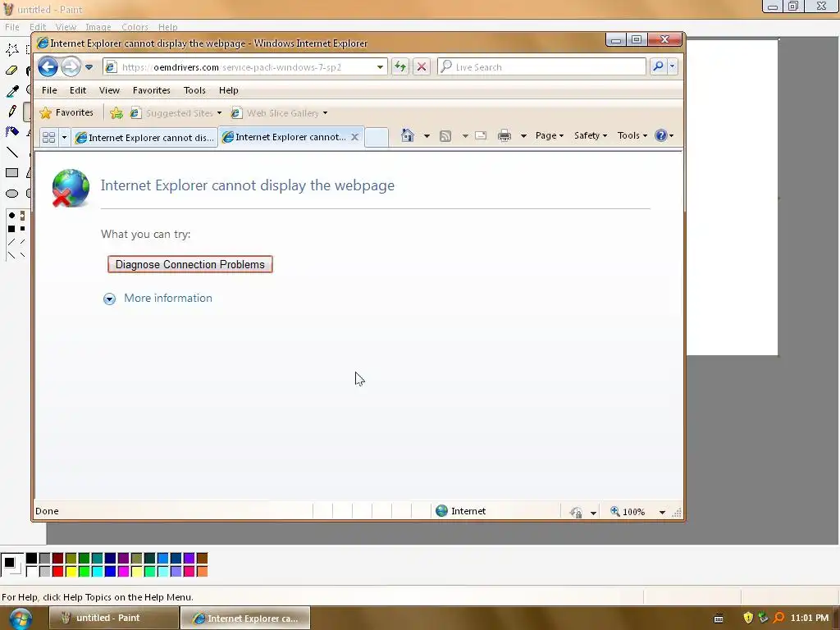Click untitled - Paint taskbar button
840x630 pixels.
coord(114,619)
